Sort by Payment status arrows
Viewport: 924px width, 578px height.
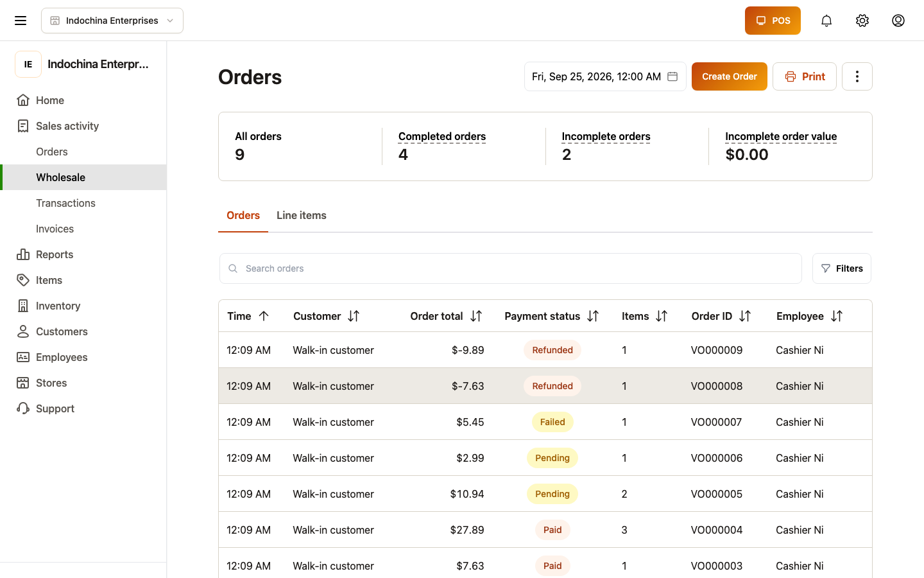(x=593, y=316)
